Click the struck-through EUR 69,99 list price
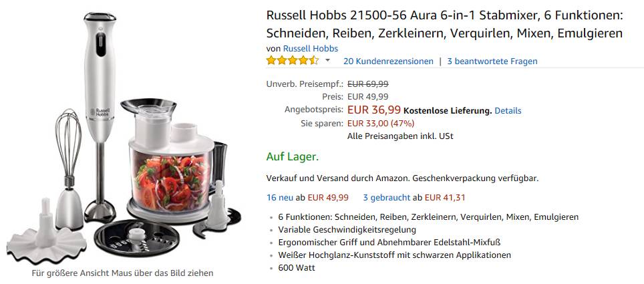Screen dimensions: 644x284 tap(368, 84)
